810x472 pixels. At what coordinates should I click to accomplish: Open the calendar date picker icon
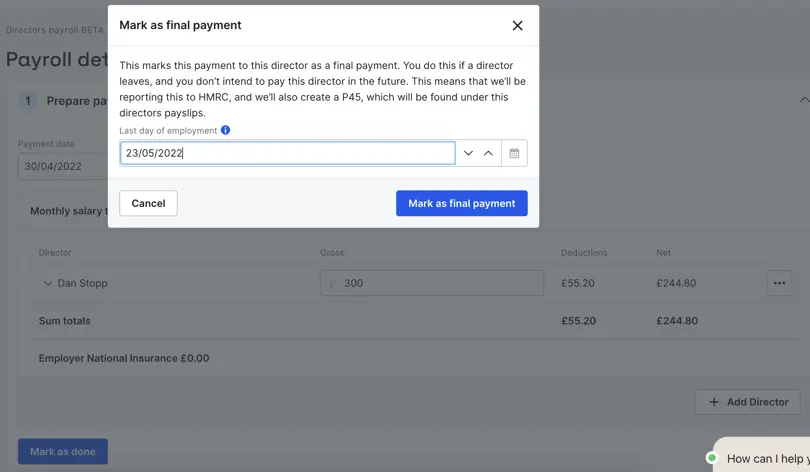[514, 153]
